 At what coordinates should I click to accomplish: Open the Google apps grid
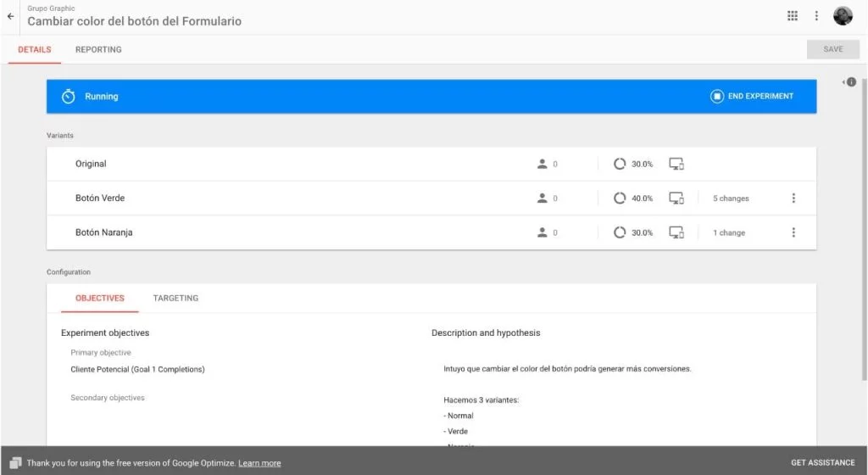coord(793,15)
